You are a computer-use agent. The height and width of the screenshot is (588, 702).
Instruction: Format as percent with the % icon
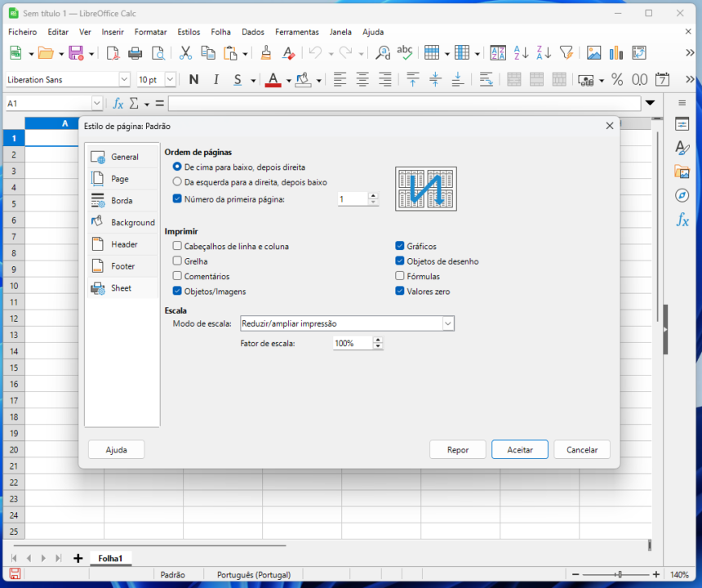point(617,80)
